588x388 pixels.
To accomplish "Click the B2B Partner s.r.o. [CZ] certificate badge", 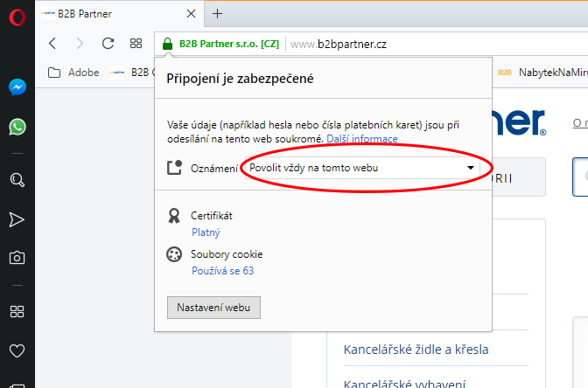I will pos(229,44).
